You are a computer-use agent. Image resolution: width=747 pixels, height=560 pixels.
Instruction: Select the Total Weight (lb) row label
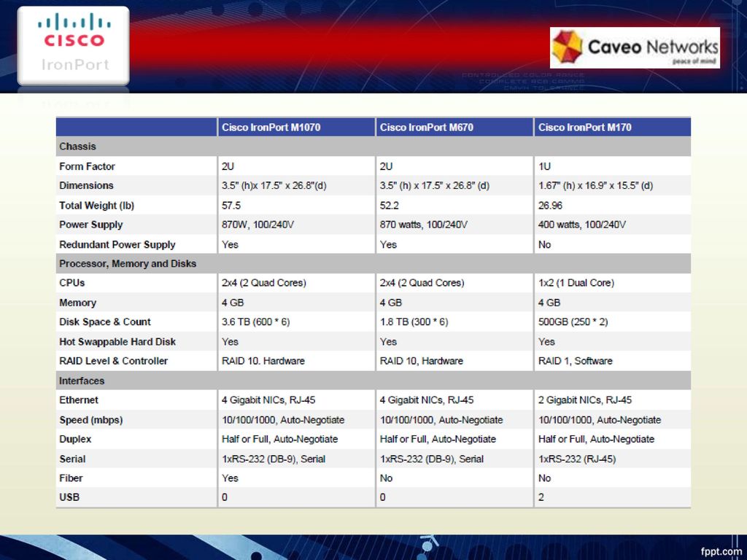[97, 206]
